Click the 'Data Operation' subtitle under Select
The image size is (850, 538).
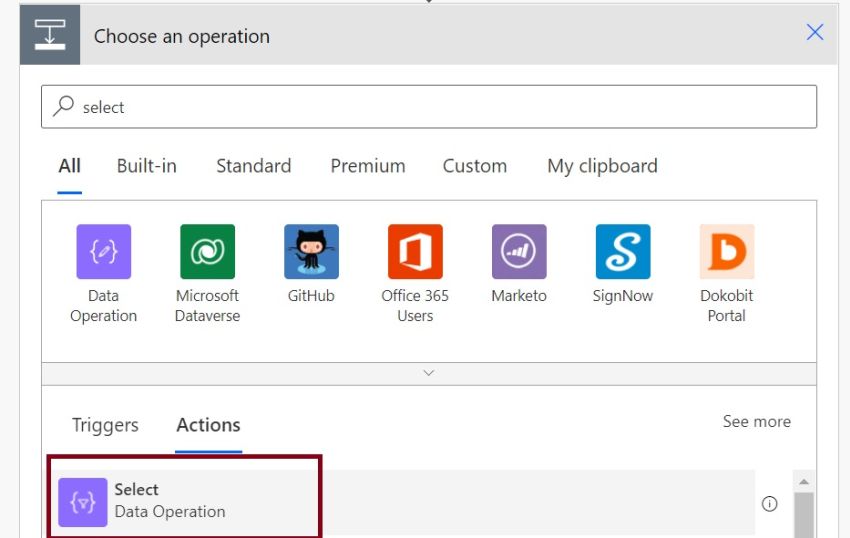pos(170,511)
